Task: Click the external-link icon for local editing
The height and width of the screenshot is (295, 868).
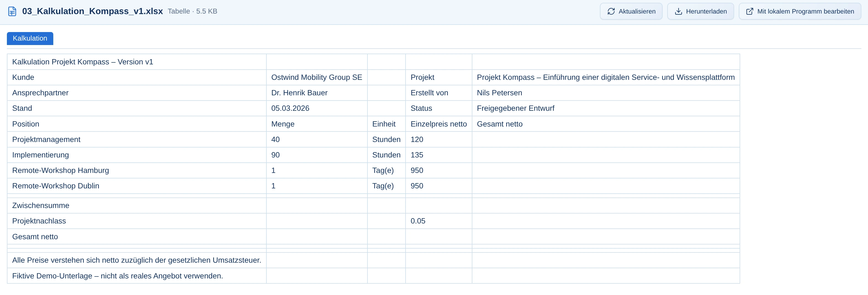Action: 749,11
